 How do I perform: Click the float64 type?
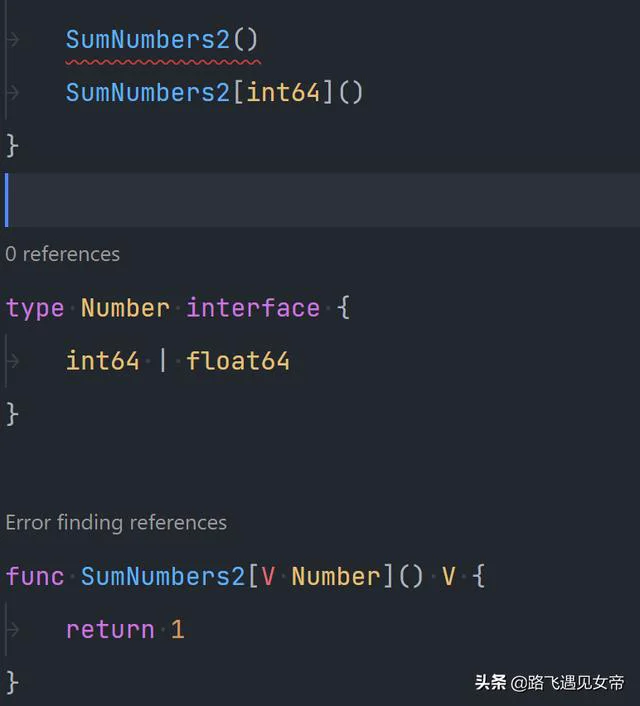click(x=238, y=361)
